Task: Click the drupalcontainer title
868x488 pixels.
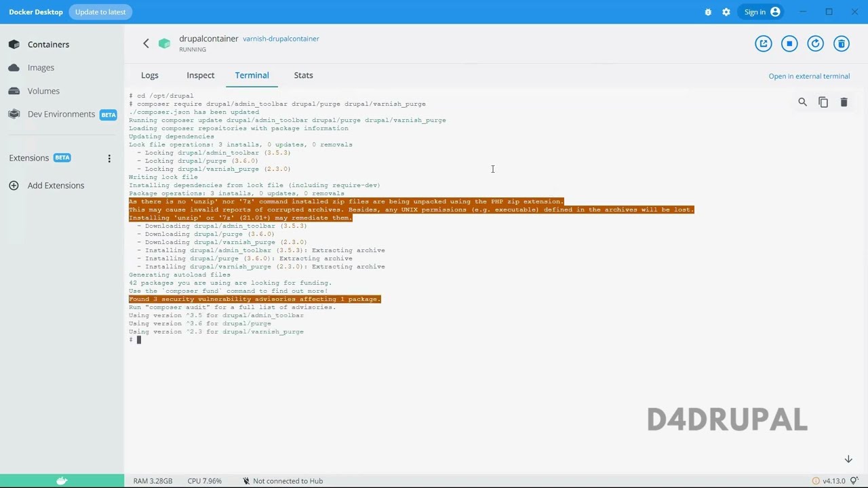Action: tap(209, 39)
